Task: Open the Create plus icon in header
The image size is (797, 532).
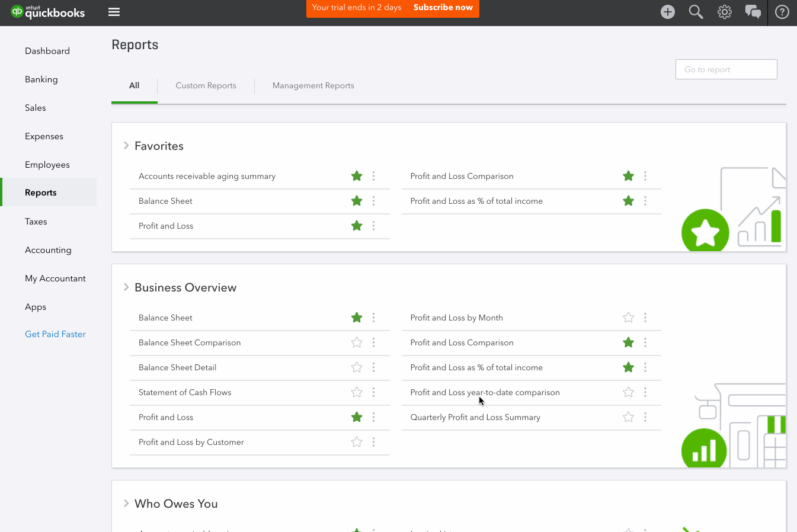Action: tap(668, 12)
